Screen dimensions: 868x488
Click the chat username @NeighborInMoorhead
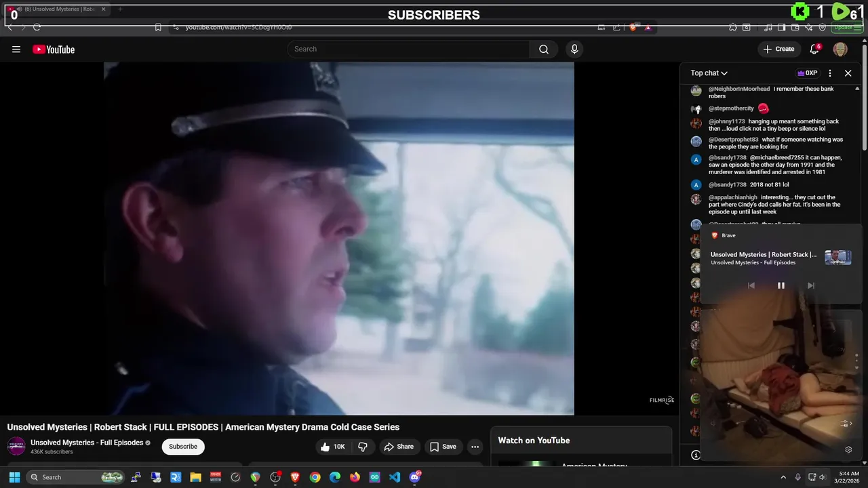click(739, 89)
